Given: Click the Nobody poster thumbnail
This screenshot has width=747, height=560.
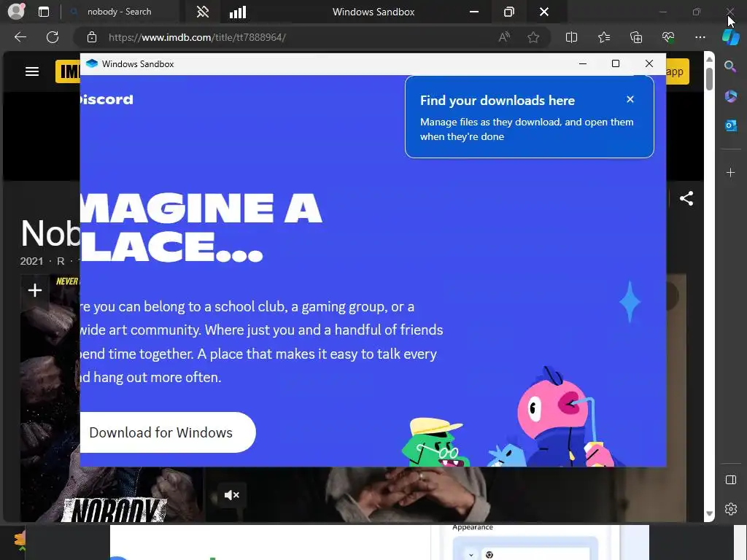Looking at the screenshot, I should click(50, 400).
